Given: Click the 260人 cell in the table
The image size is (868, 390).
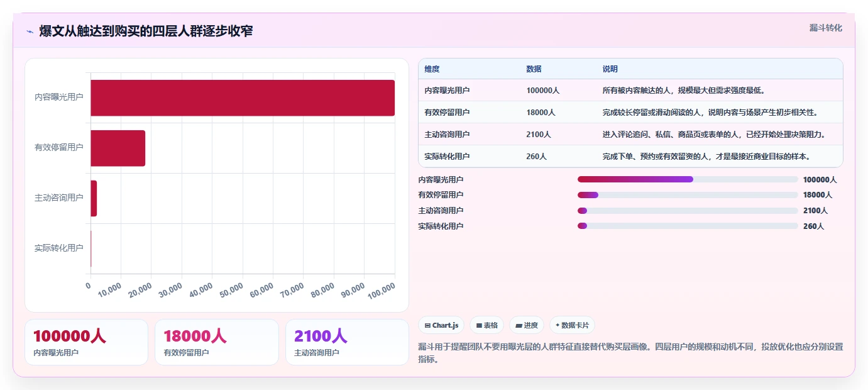Looking at the screenshot, I should pos(536,157).
